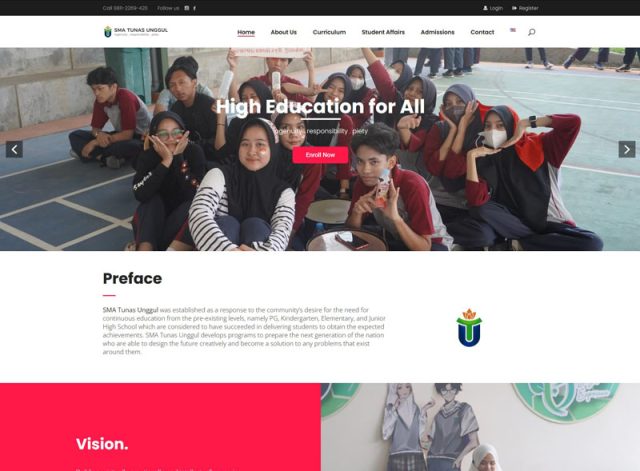Image resolution: width=640 pixels, height=471 pixels.
Task: Open the Instagram icon beside Follow us
Action: [187, 8]
